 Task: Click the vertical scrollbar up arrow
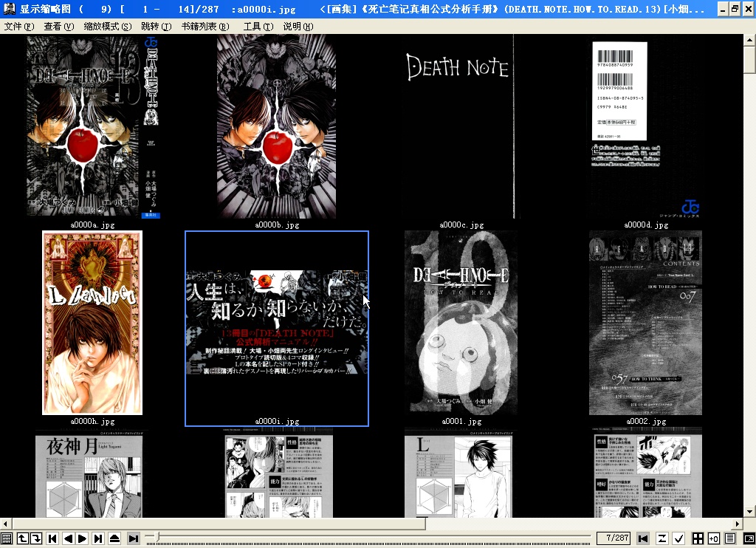(750, 40)
